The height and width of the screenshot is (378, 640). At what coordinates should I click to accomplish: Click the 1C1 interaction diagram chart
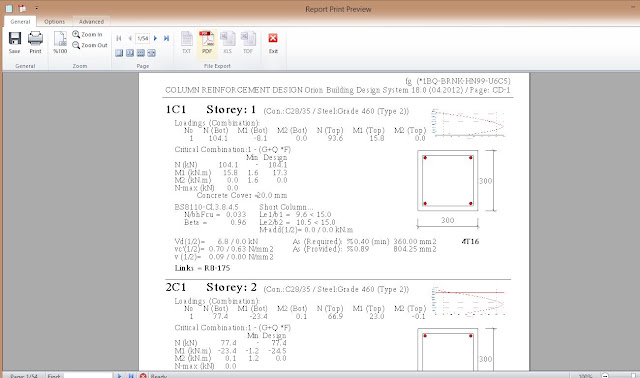[x=468, y=123]
